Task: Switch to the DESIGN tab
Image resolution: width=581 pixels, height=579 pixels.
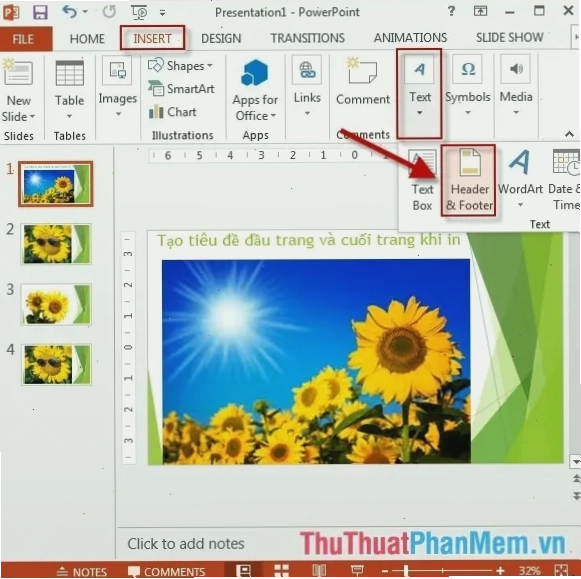Action: [x=221, y=38]
